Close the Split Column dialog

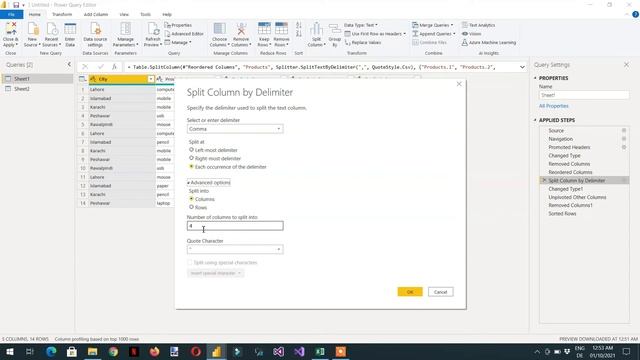(x=459, y=84)
